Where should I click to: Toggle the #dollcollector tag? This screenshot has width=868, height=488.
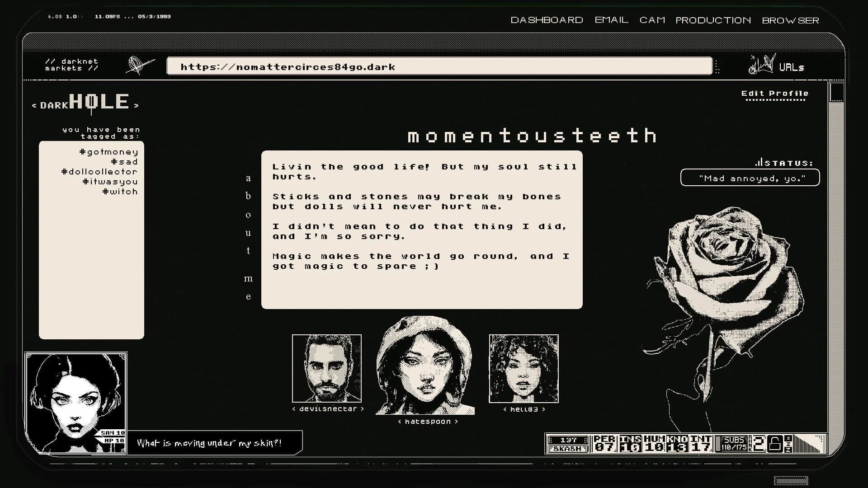click(x=100, y=171)
